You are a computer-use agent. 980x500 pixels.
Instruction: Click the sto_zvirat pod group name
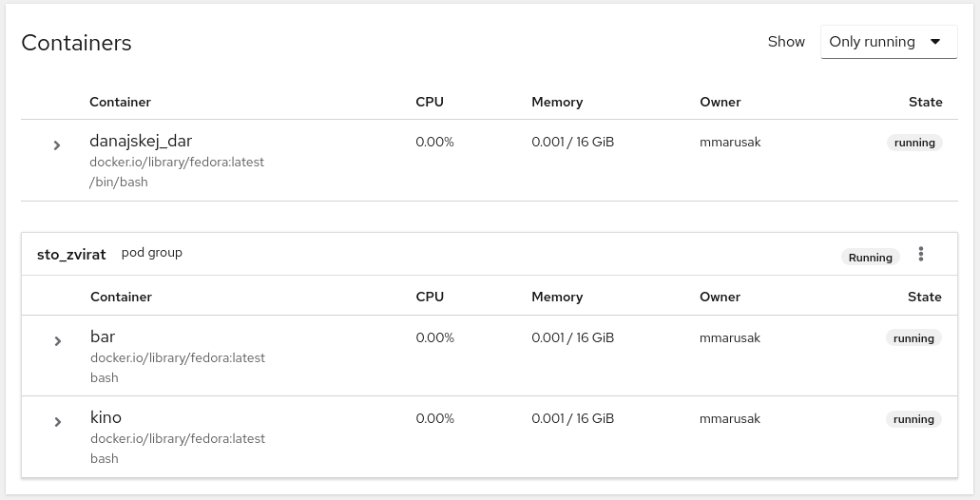click(x=71, y=255)
